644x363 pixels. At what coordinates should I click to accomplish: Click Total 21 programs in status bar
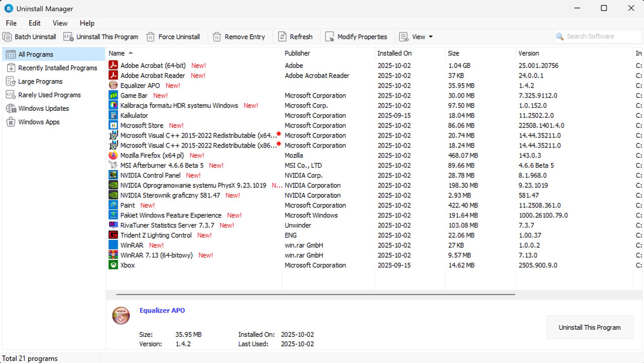tap(30, 358)
